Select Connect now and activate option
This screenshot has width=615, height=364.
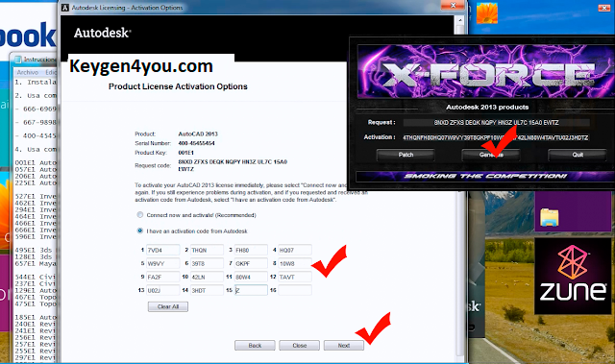140,215
